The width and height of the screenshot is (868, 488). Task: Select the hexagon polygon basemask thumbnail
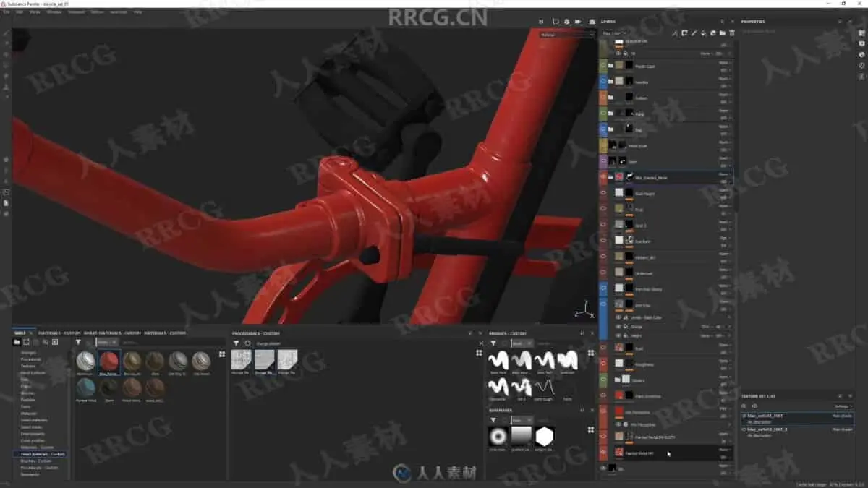point(544,435)
